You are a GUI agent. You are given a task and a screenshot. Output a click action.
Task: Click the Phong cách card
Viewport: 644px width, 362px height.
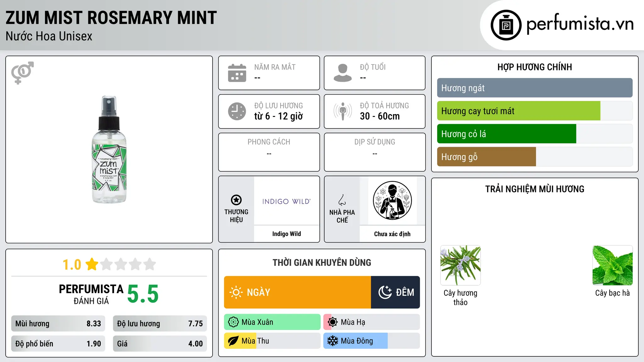[x=269, y=152]
